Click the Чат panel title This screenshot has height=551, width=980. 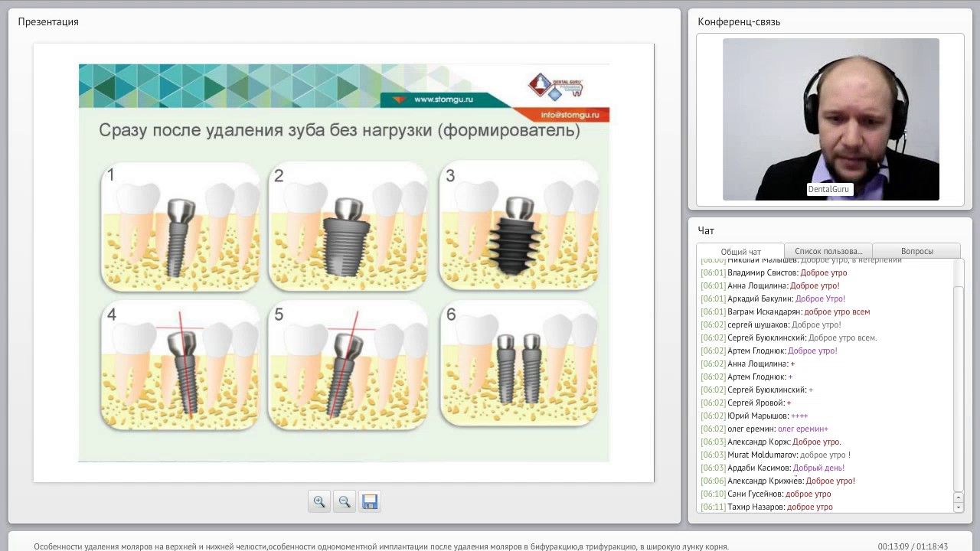click(706, 230)
